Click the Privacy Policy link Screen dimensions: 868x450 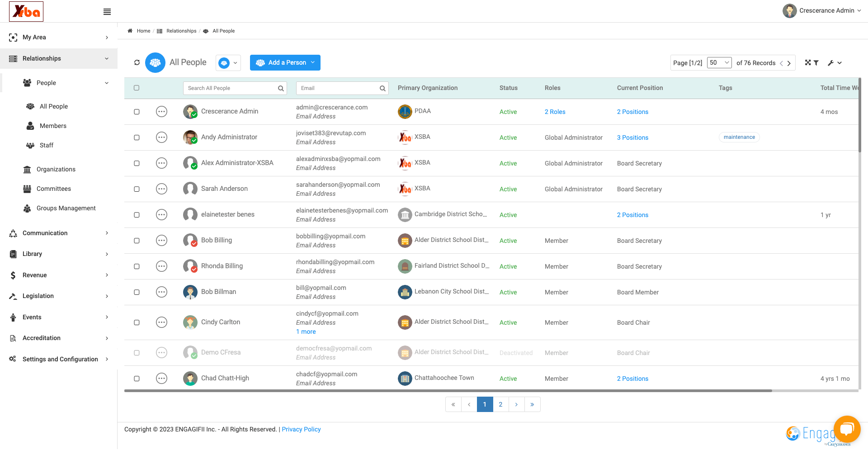301,429
